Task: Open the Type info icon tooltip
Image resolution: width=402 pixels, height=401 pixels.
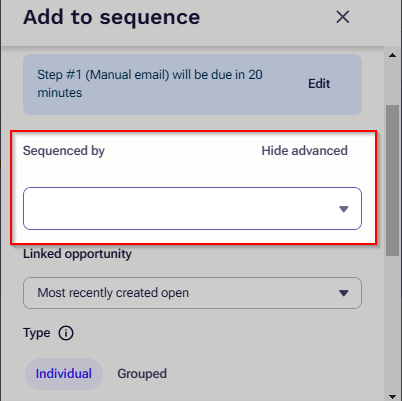Action: click(x=66, y=333)
